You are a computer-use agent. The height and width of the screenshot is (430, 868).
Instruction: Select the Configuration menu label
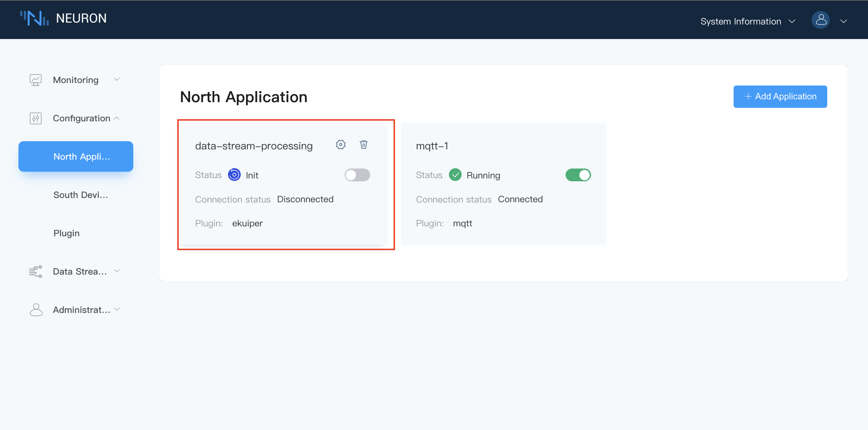[x=82, y=118]
